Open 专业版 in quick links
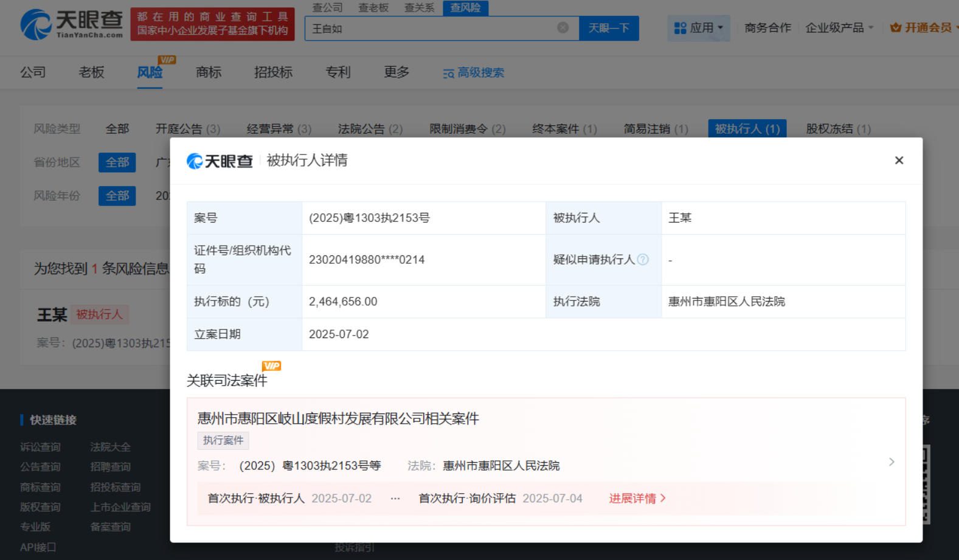Image resolution: width=959 pixels, height=560 pixels. coord(35,527)
